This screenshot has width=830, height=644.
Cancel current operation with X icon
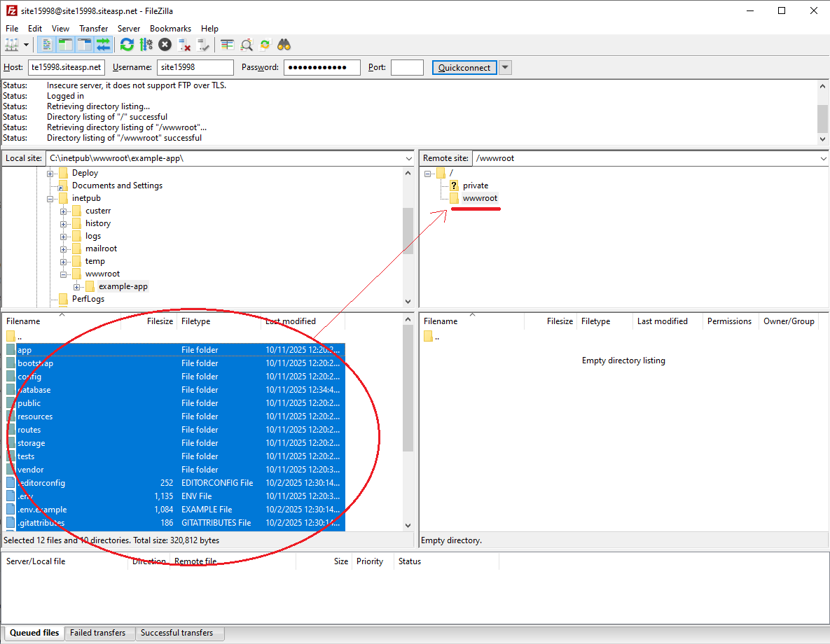point(165,45)
